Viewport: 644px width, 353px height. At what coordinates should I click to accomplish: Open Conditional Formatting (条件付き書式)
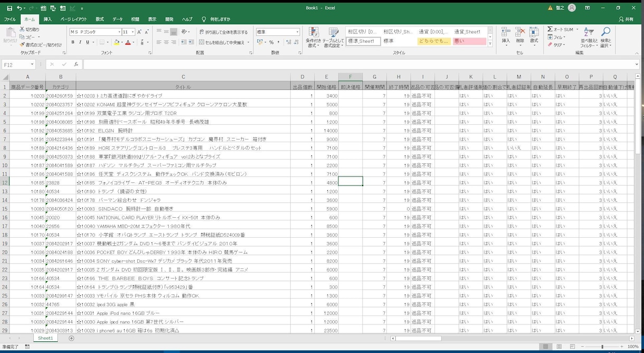(313, 38)
